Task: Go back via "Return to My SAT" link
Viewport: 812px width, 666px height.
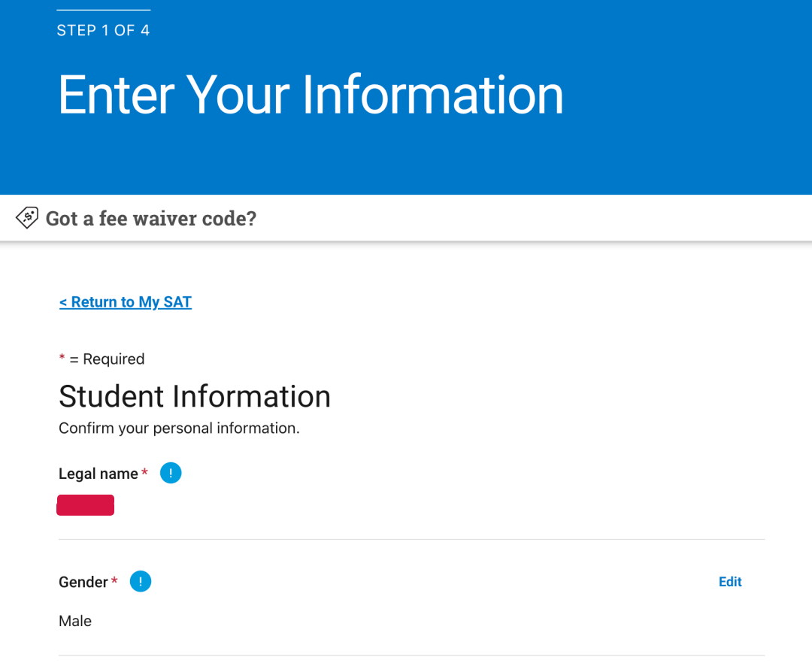Action: tap(126, 302)
